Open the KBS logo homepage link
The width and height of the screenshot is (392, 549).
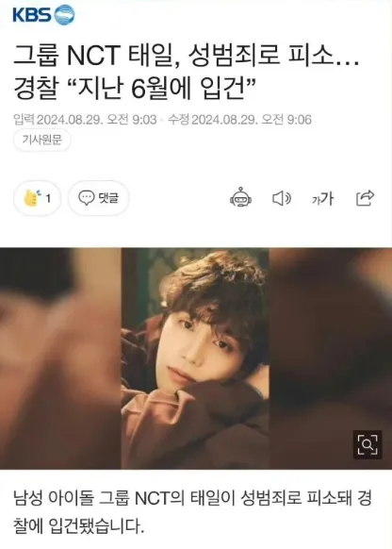pyautogui.click(x=43, y=15)
